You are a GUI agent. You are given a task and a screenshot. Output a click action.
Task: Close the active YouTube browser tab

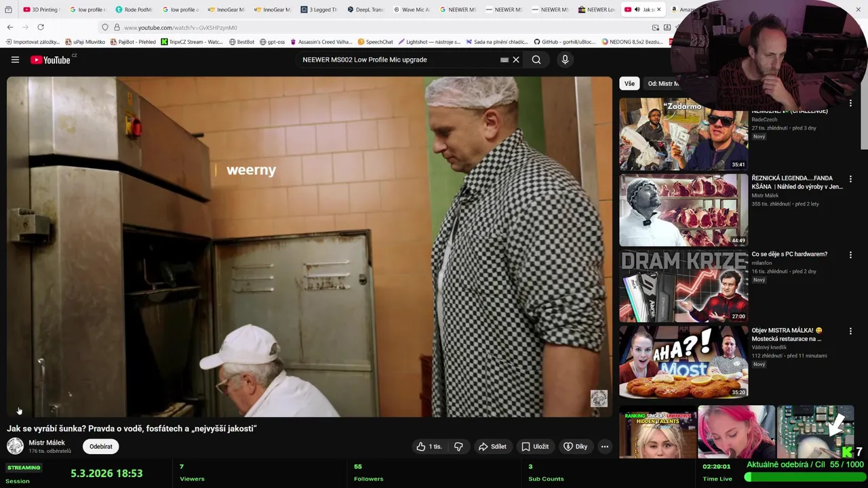(x=658, y=9)
